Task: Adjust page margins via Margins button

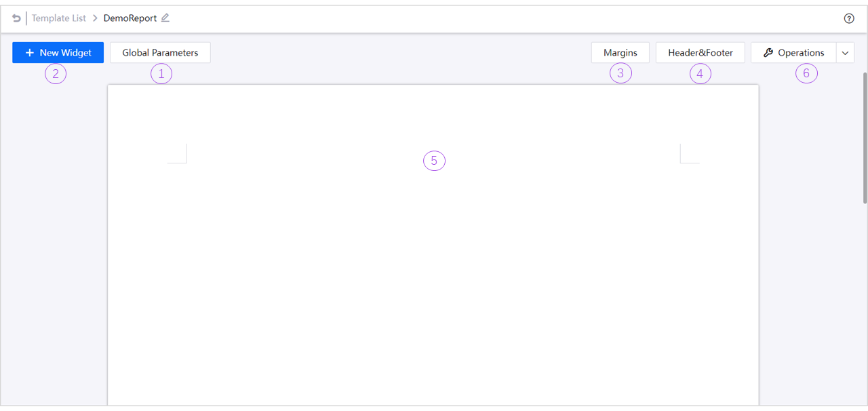Action: [x=620, y=52]
